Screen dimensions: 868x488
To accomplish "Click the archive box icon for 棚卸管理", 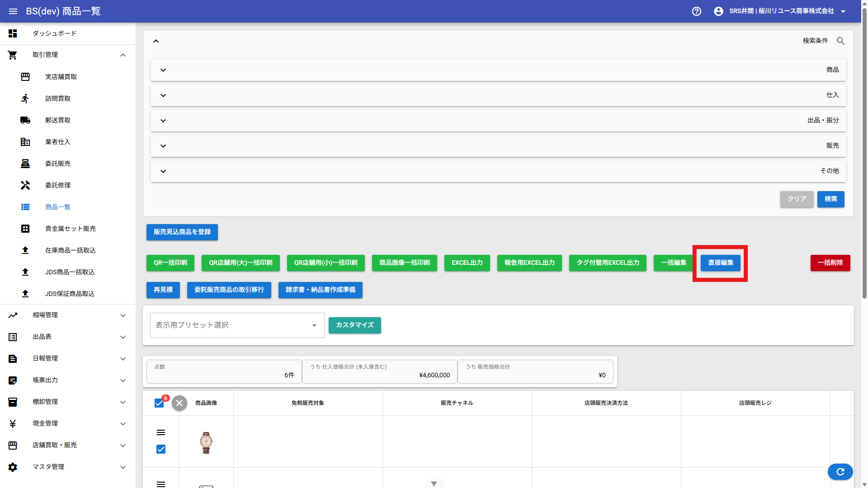I will tap(13, 402).
